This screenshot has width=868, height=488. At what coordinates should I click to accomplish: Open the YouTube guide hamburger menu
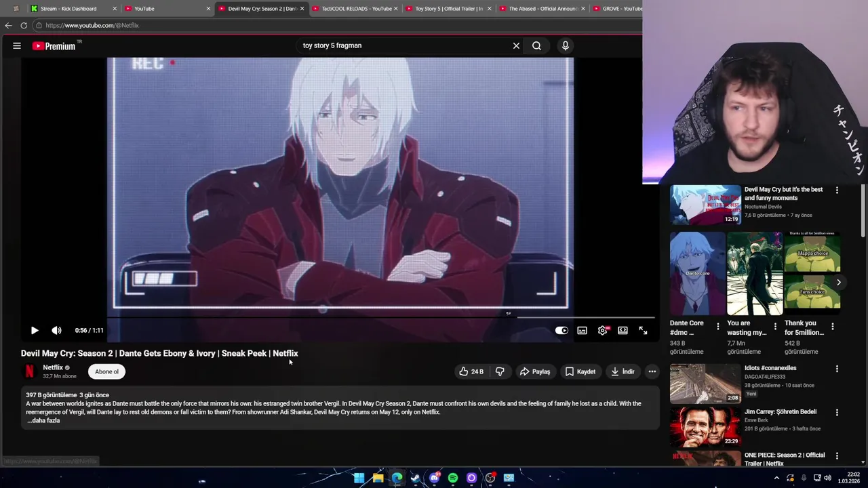pos(17,45)
